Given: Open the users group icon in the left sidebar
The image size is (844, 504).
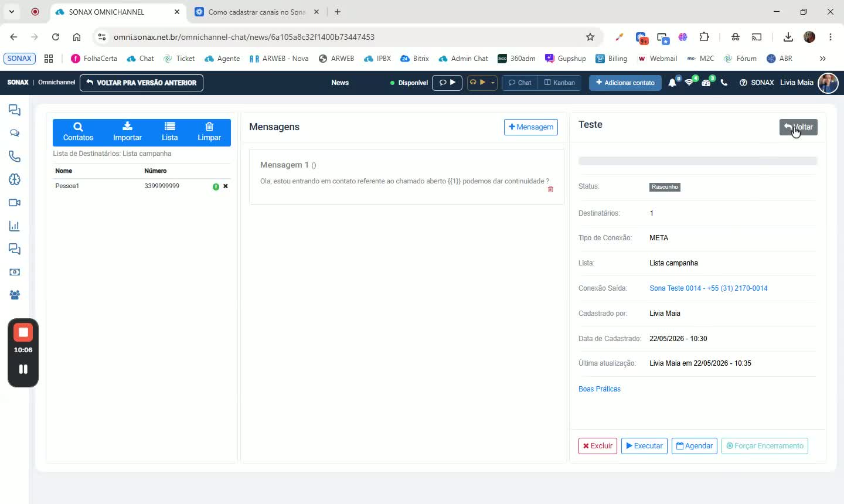Looking at the screenshot, I should 15,295.
